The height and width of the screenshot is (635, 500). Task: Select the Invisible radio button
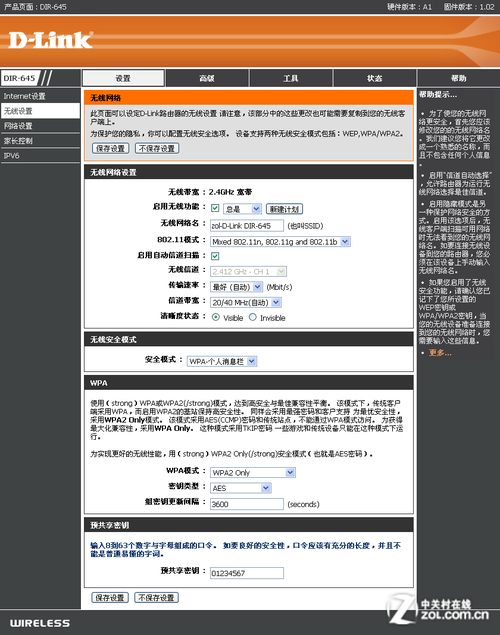[253, 317]
